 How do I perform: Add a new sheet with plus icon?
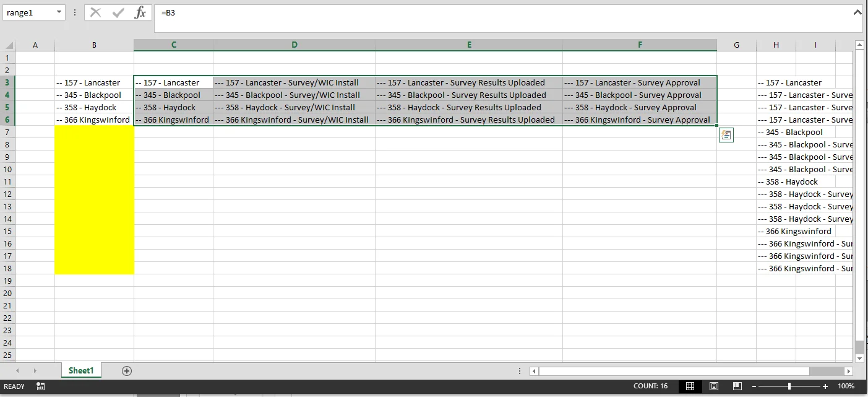coord(127,370)
